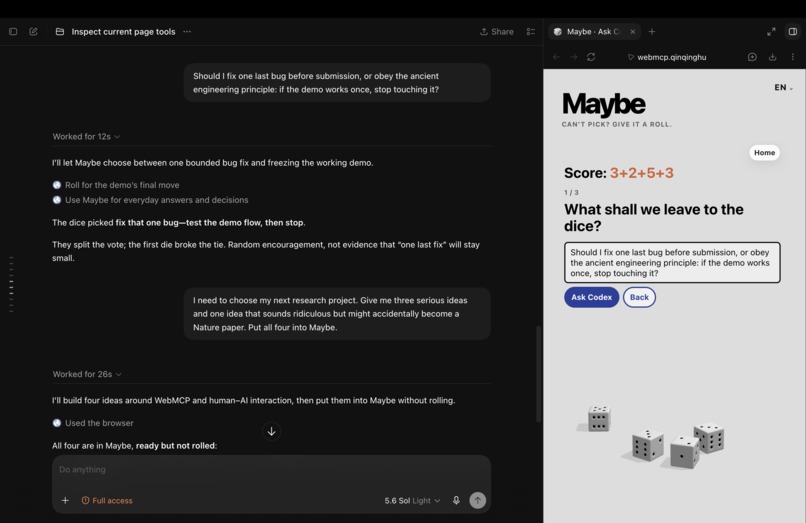
Task: Select the Maybe - Ask Codex browser tab
Action: tap(594, 31)
